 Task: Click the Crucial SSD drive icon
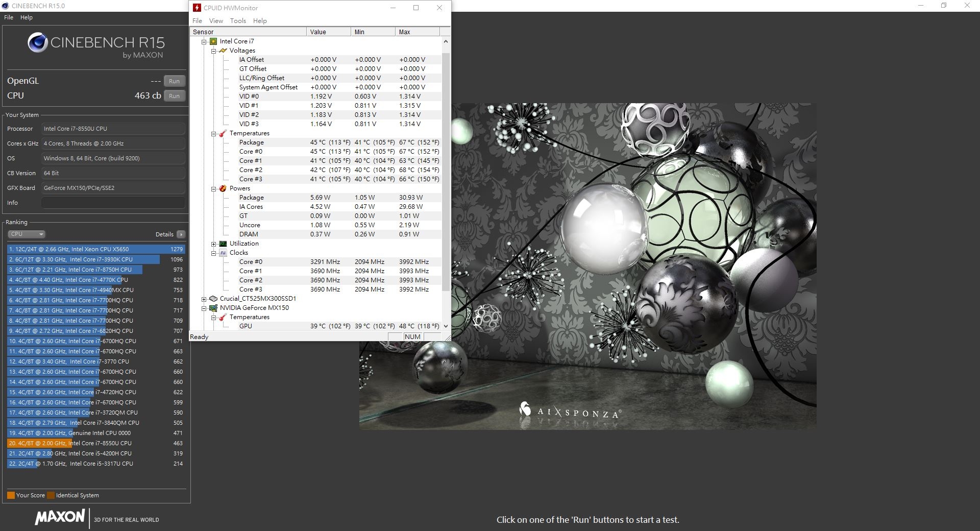[x=213, y=299]
